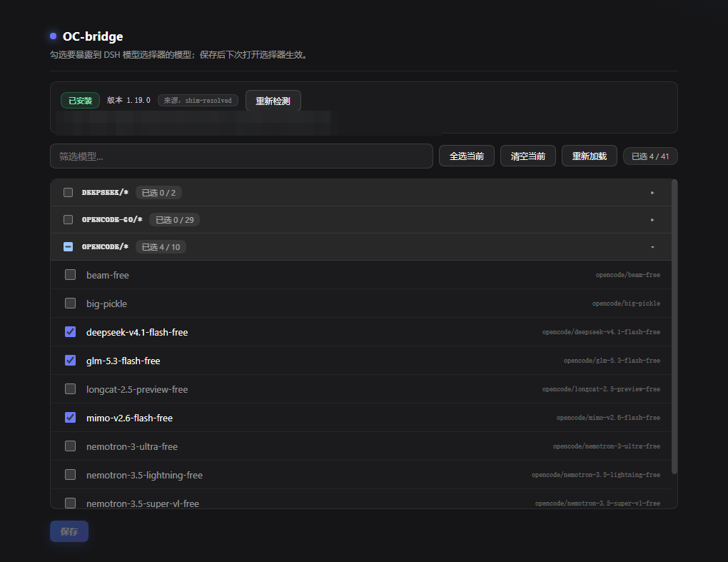Enable the beam-free model checkbox
The height and width of the screenshot is (562, 728).
[70, 275]
